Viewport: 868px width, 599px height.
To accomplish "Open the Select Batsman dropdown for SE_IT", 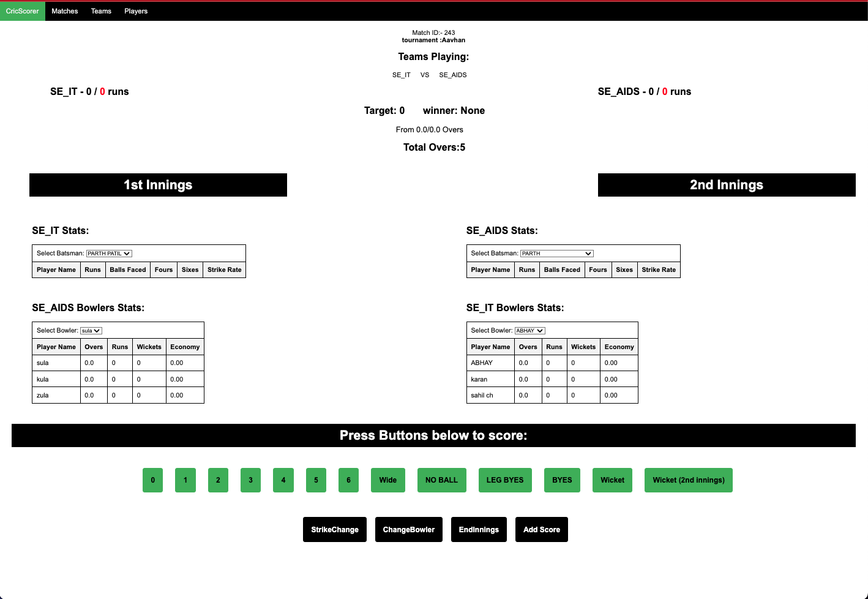I will pyautogui.click(x=109, y=253).
